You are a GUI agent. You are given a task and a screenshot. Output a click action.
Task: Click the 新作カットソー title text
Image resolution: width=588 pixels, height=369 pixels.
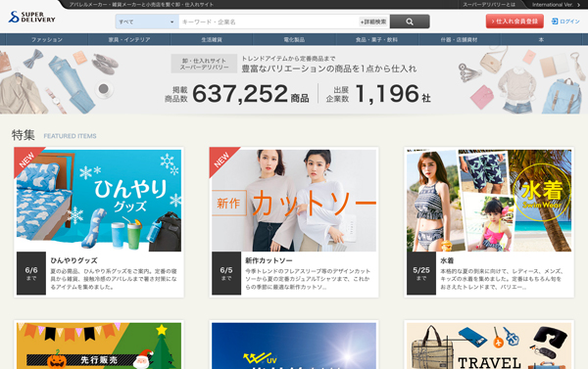269,260
